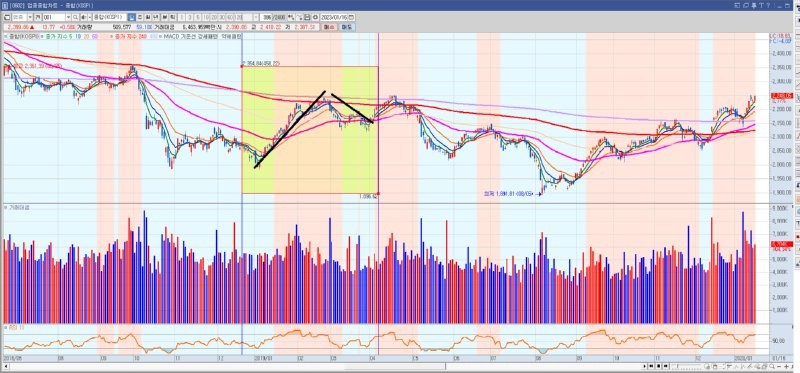The width and height of the screenshot is (800, 373).
Task: Click the T icon in the title bar
Action: tap(761, 5)
